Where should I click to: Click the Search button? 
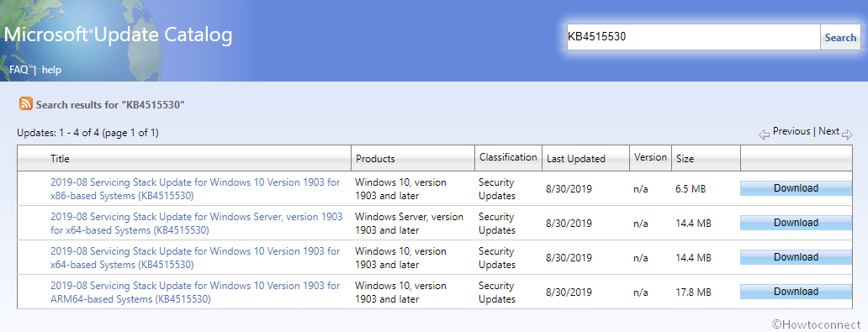840,38
